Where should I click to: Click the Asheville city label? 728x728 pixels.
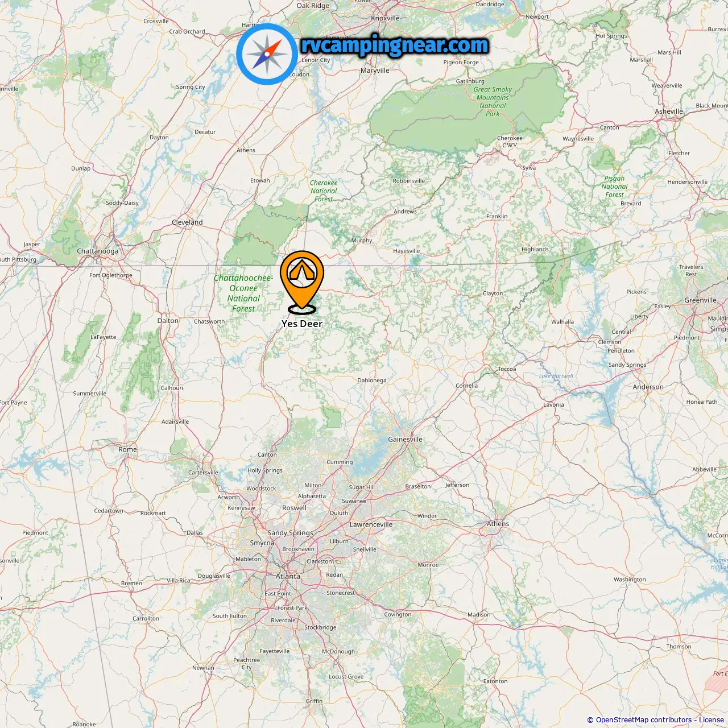point(669,111)
